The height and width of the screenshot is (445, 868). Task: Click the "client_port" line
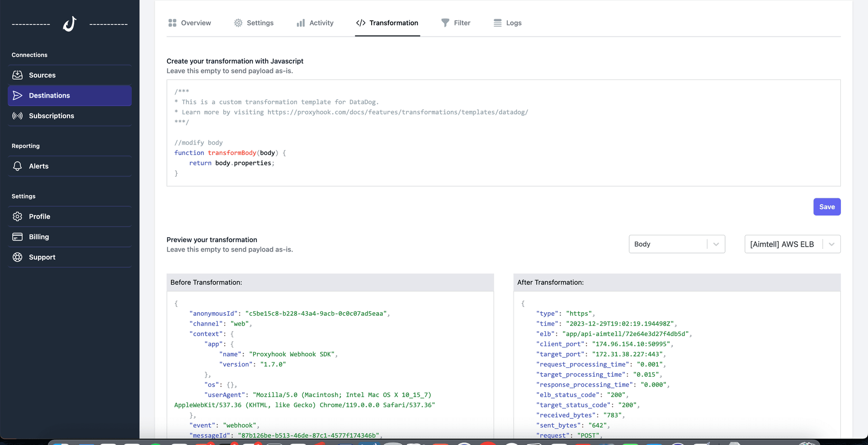click(605, 344)
